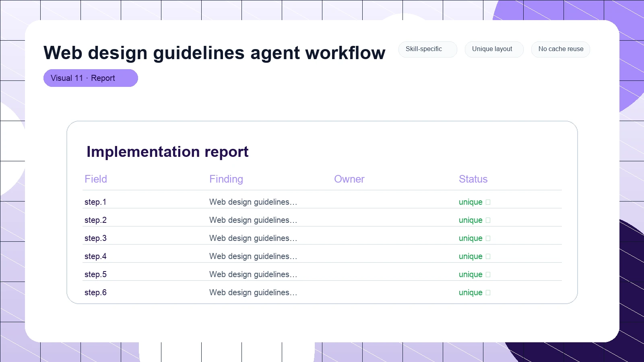Click the small square icon in step.1 row
The height and width of the screenshot is (362, 644).
click(x=488, y=202)
